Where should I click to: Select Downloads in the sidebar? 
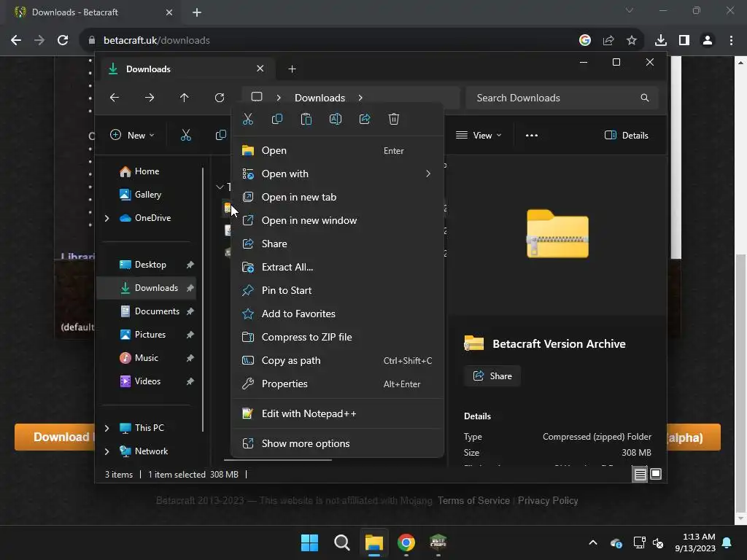pos(147,288)
